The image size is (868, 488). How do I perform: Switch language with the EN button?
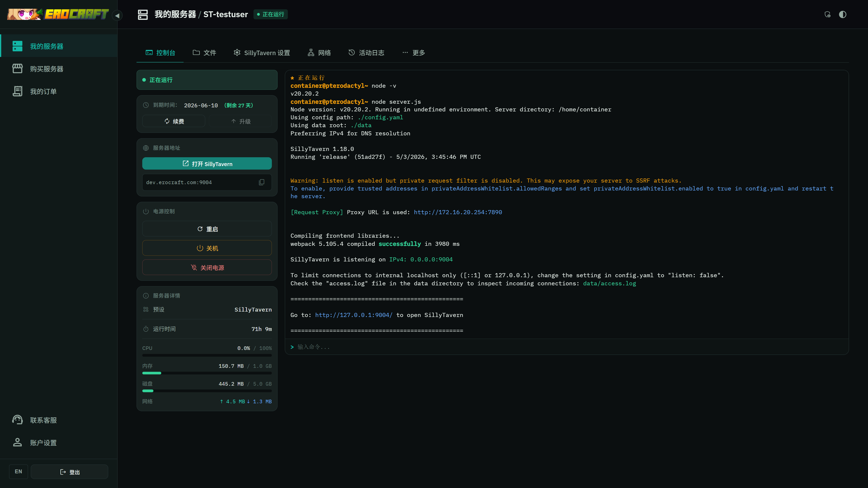tap(18, 472)
